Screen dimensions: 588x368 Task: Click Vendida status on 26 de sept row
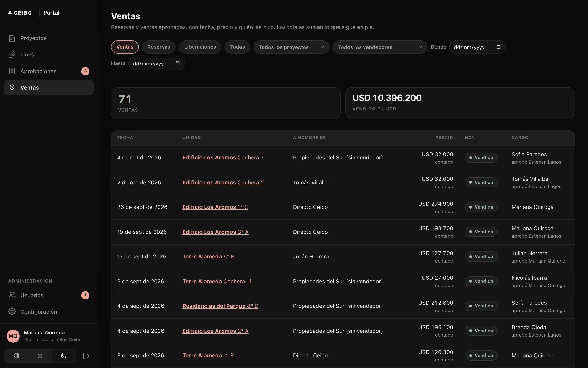tap(481, 207)
